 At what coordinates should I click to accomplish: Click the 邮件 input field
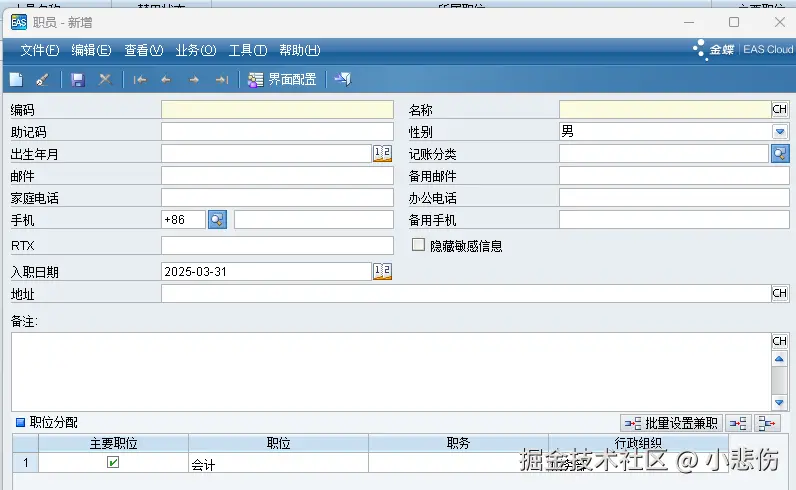coord(277,176)
